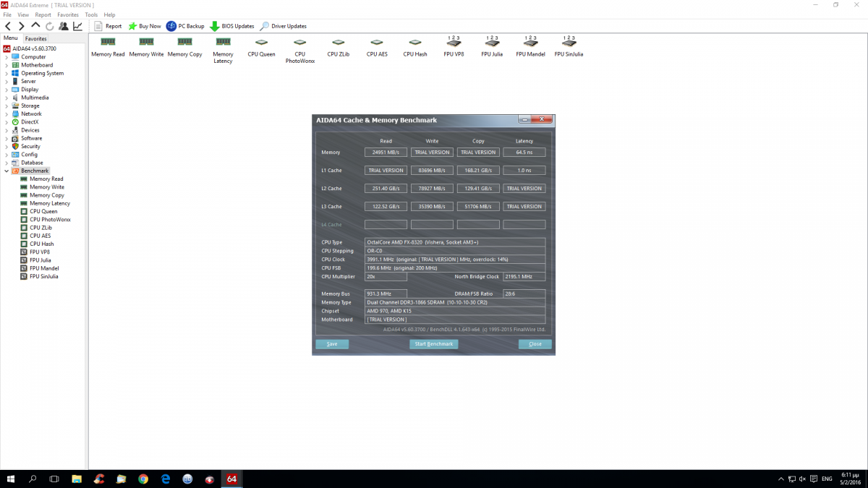Select Software in the sidebar tree
Image resolution: width=868 pixels, height=488 pixels.
(31, 138)
